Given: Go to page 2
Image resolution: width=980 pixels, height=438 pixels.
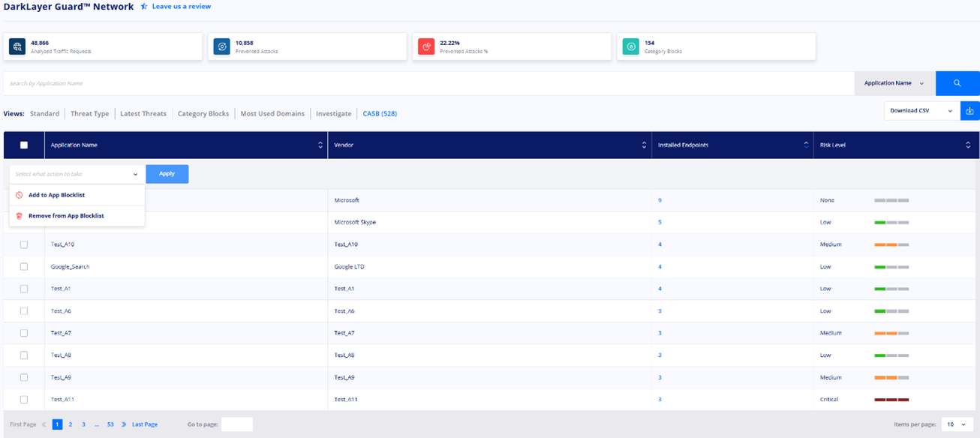Looking at the screenshot, I should click(71, 424).
